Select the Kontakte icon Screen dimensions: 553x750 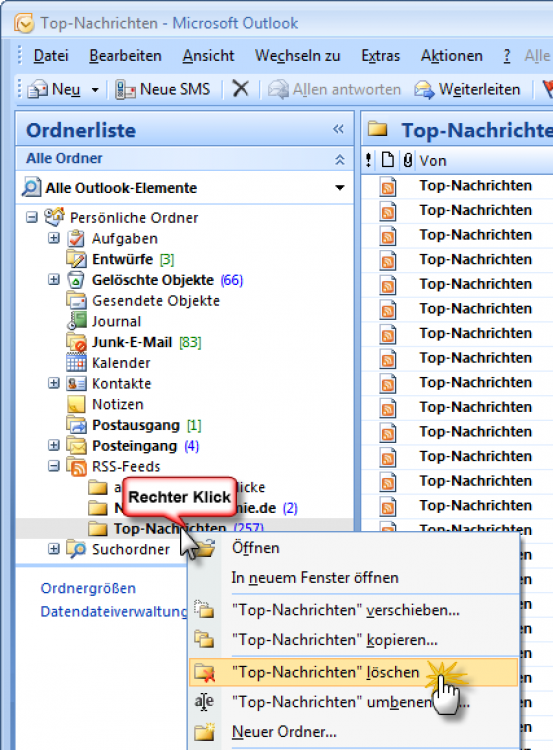click(76, 384)
